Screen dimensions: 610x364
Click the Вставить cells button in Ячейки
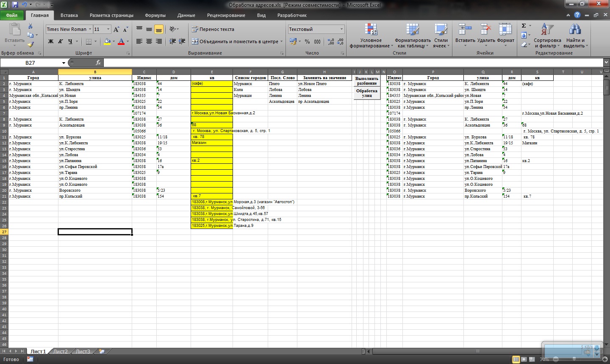(465, 35)
